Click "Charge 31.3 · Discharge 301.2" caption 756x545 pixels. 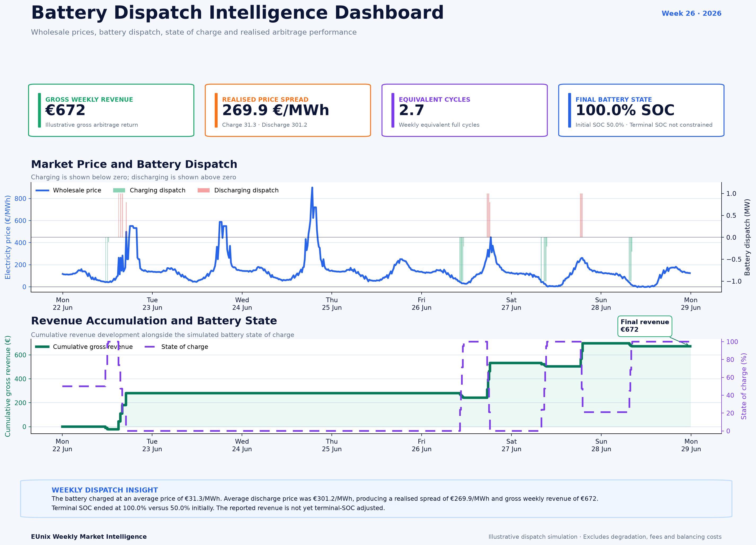tap(265, 125)
